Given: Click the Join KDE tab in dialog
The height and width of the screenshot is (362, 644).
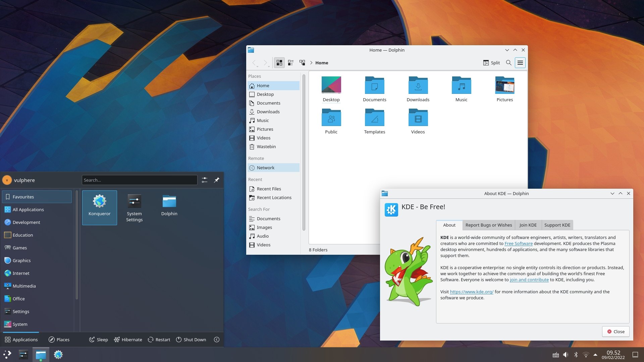Looking at the screenshot, I should 528,225.
